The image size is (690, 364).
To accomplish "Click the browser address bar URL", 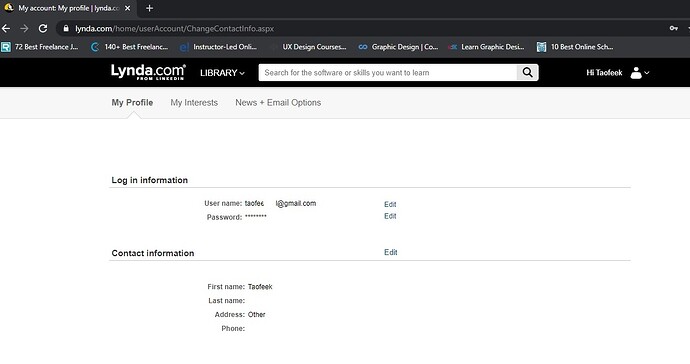I will tap(174, 29).
